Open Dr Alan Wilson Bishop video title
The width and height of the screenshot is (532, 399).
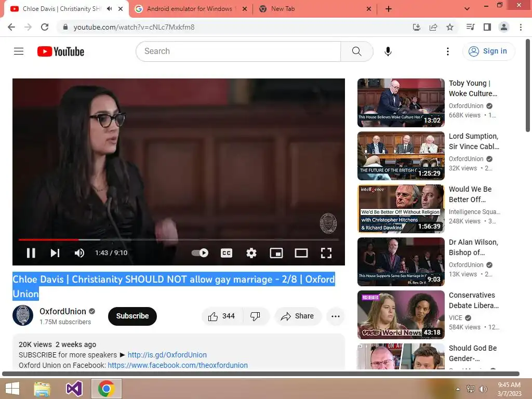pos(473,247)
